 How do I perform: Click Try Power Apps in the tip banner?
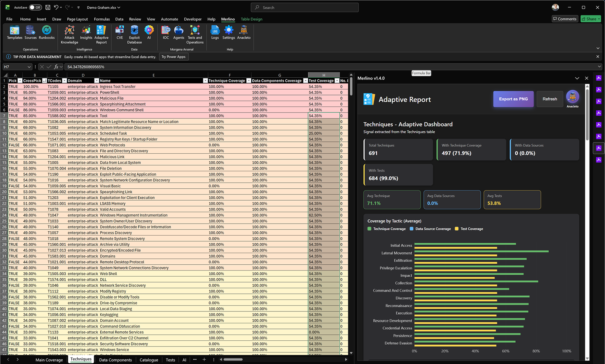pyautogui.click(x=174, y=57)
